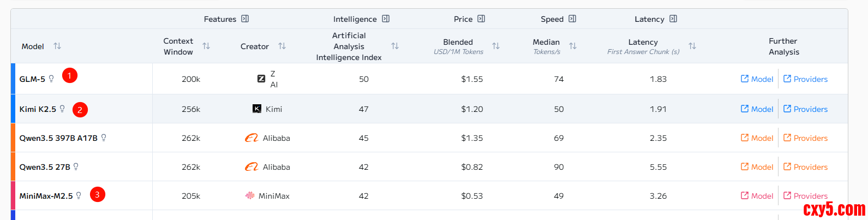Viewport: 868px width, 220px height.
Task: Click the lightbulb icon next to MiniMax-M2.5
Action: tap(79, 195)
